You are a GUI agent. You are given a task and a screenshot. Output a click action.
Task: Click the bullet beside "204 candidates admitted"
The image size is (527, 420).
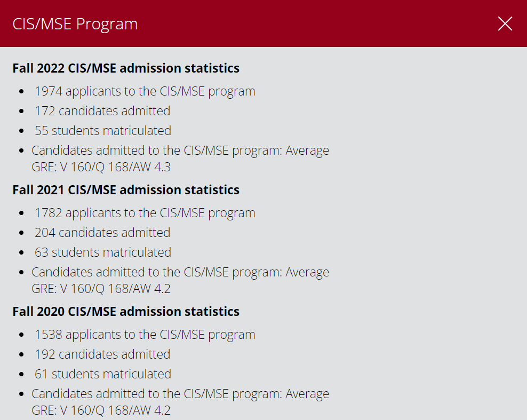point(21,233)
